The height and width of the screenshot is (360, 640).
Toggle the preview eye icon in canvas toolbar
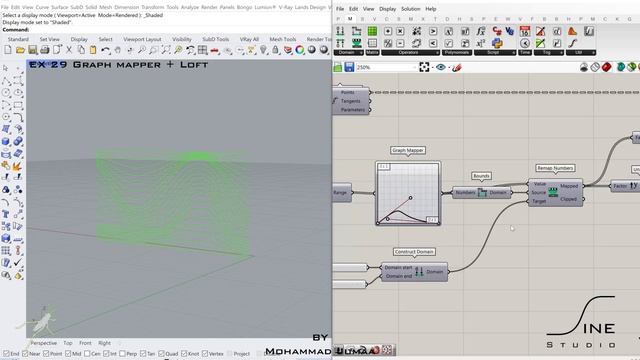pyautogui.click(x=440, y=67)
